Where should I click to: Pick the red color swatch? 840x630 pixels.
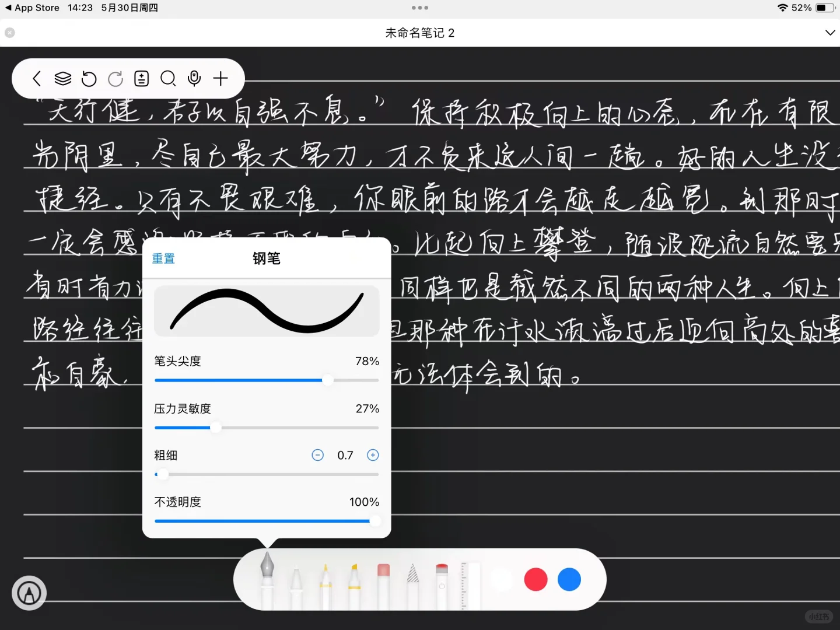point(535,579)
